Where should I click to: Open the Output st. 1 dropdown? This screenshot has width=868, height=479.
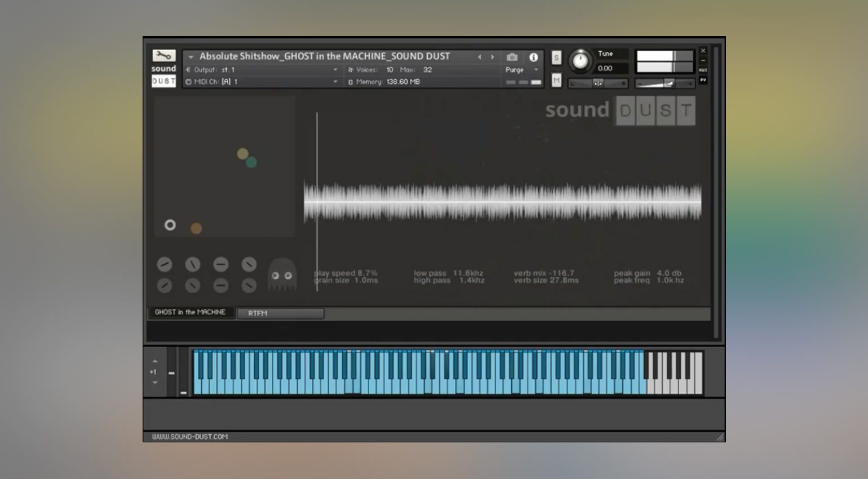262,70
